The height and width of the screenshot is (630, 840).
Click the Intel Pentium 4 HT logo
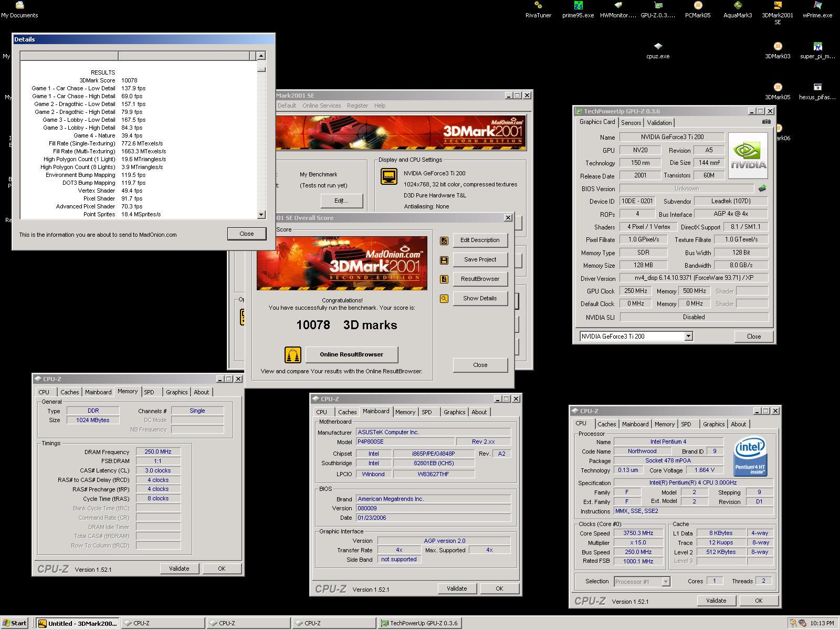point(750,456)
